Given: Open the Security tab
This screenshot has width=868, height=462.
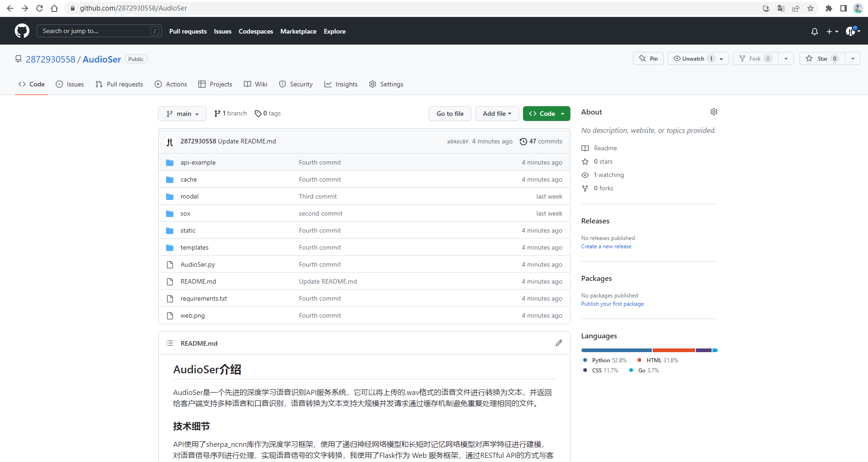Looking at the screenshot, I should 296,84.
